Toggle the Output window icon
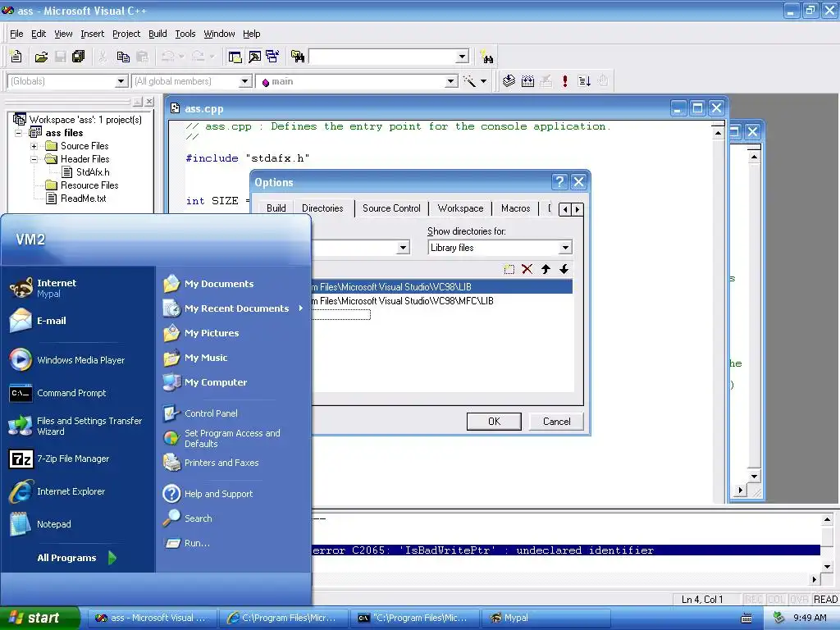 coord(254,57)
